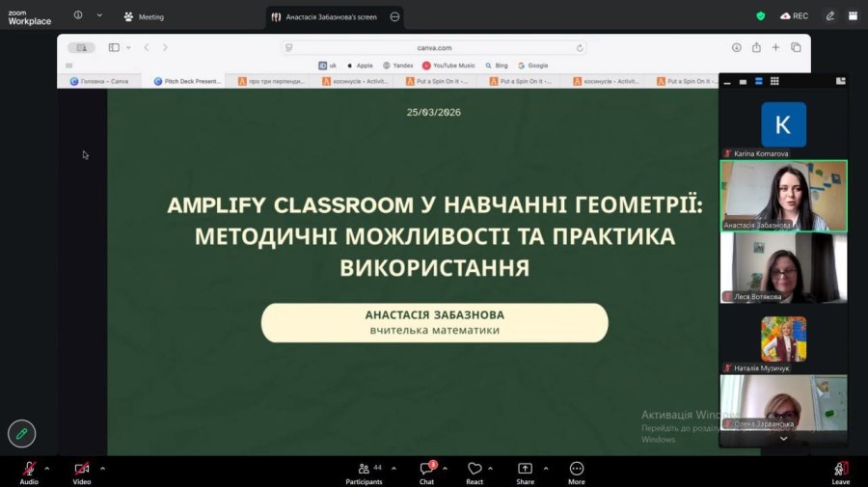Start Video from the toolbar

click(82, 473)
